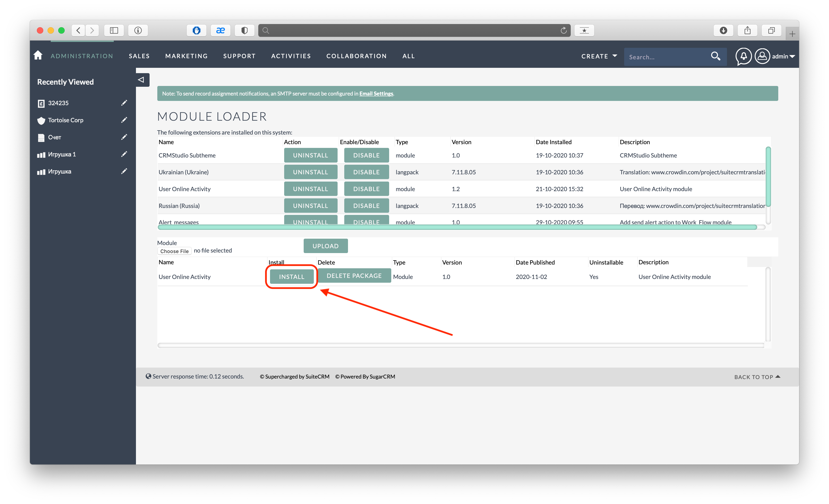829x504 pixels.
Task: Open the SALES menu
Action: [x=139, y=56]
